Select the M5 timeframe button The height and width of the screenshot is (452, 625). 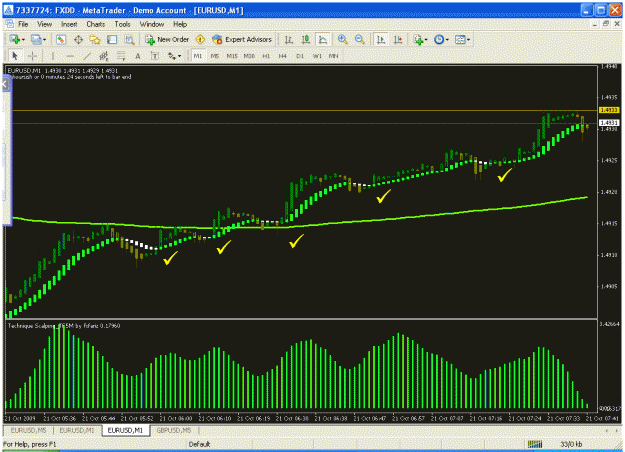[x=214, y=56]
